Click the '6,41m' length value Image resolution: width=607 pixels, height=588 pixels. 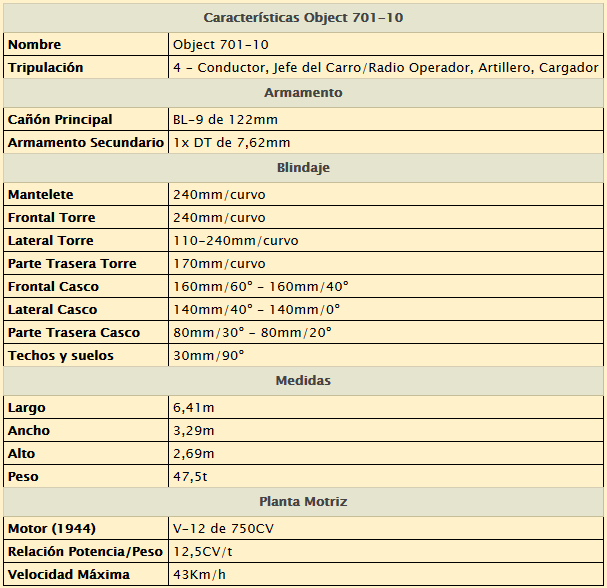(194, 408)
